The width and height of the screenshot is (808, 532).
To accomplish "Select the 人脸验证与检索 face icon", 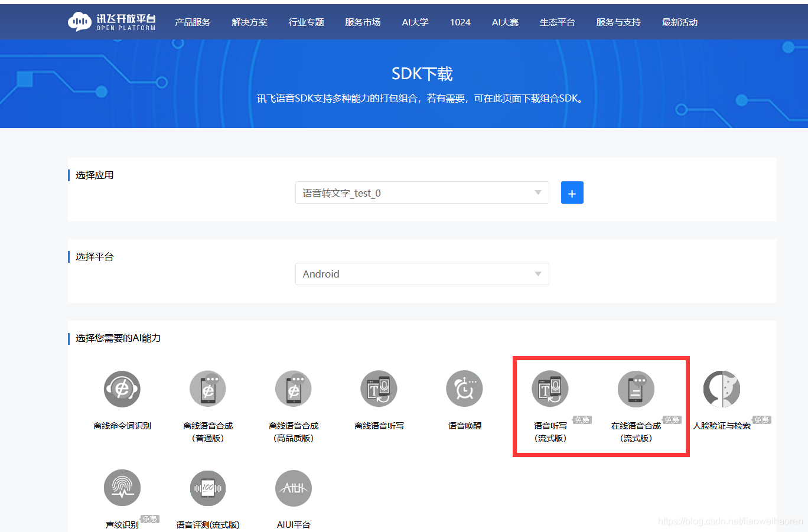I will 722,389.
